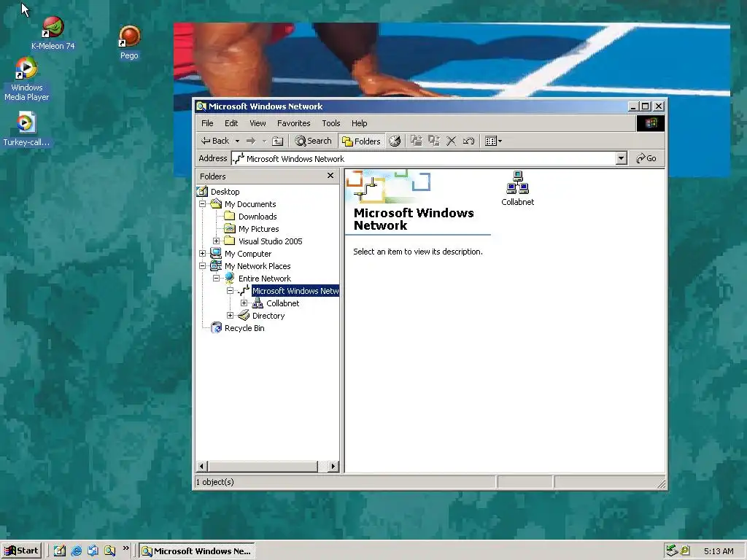747x560 pixels.
Task: Click the second system tray icon beside clock
Action: coord(685,551)
